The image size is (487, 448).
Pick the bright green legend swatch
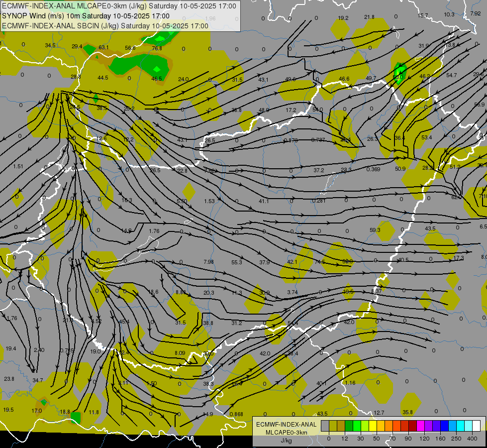357,426
